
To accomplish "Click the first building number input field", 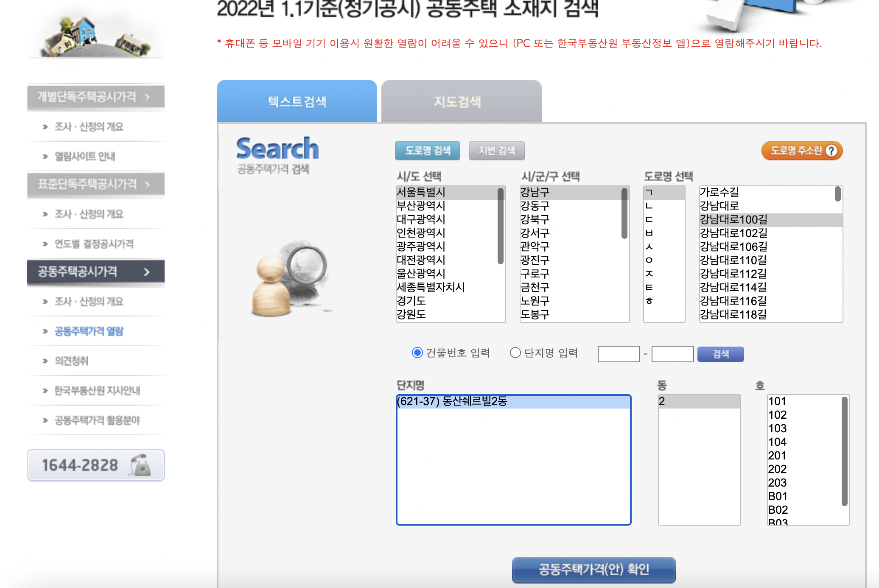I will 619,354.
